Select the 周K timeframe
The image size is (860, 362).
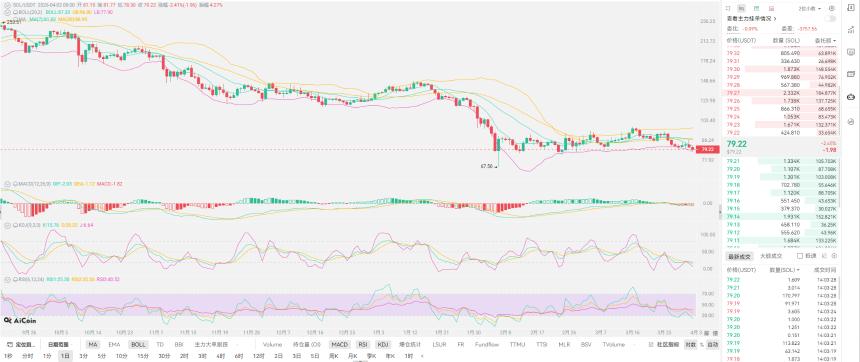coord(333,356)
